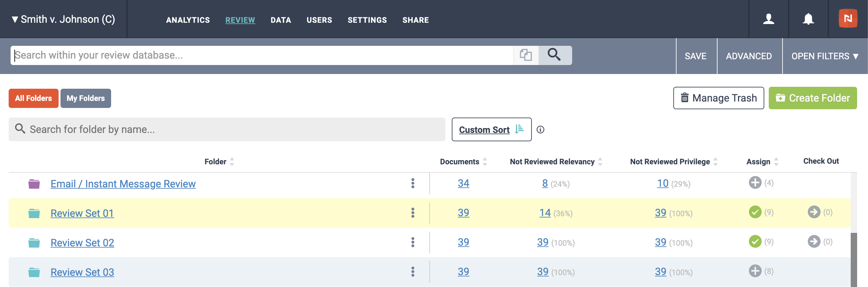Click green assigned checkmark for Review Set 01

[x=755, y=212]
